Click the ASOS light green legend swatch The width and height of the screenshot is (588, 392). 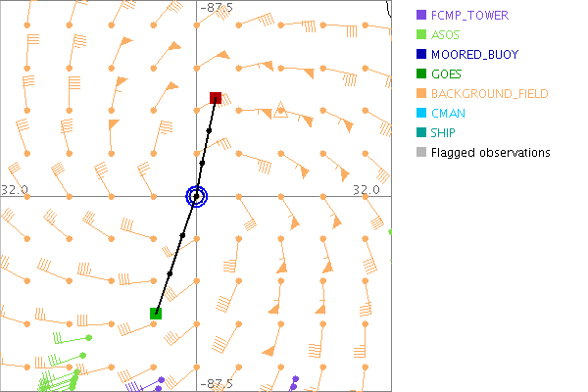[421, 34]
